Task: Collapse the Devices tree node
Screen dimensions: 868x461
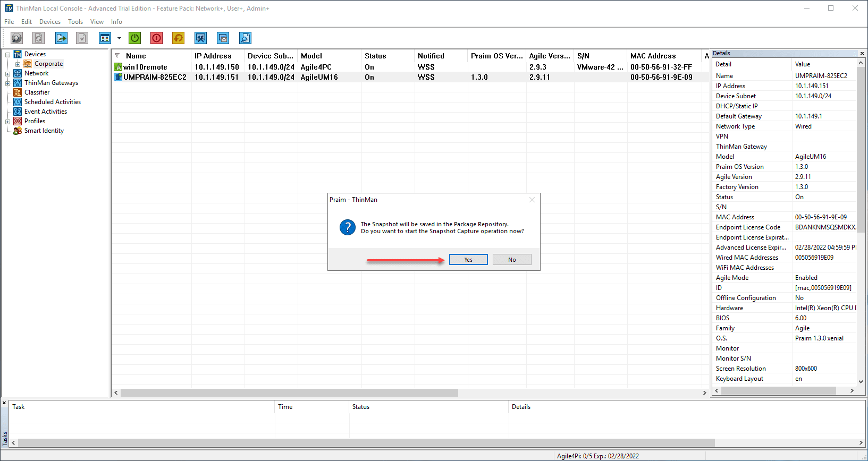Action: 8,54
